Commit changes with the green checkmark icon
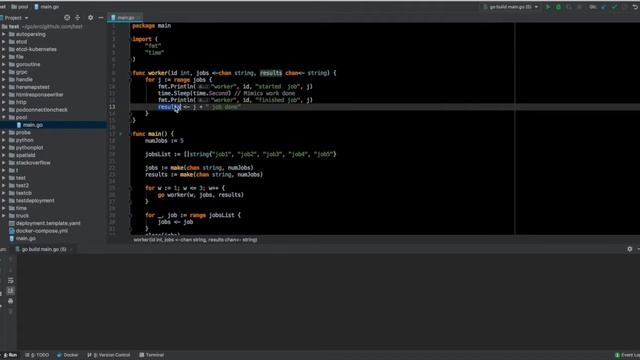Image resolution: width=640 pixels, height=360 pixels. click(x=615, y=7)
